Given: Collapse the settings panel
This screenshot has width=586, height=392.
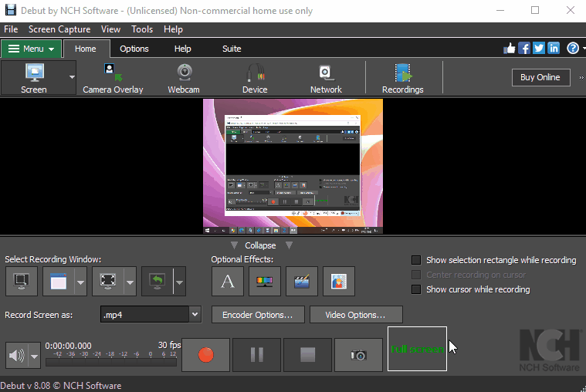Looking at the screenshot, I should point(261,245).
